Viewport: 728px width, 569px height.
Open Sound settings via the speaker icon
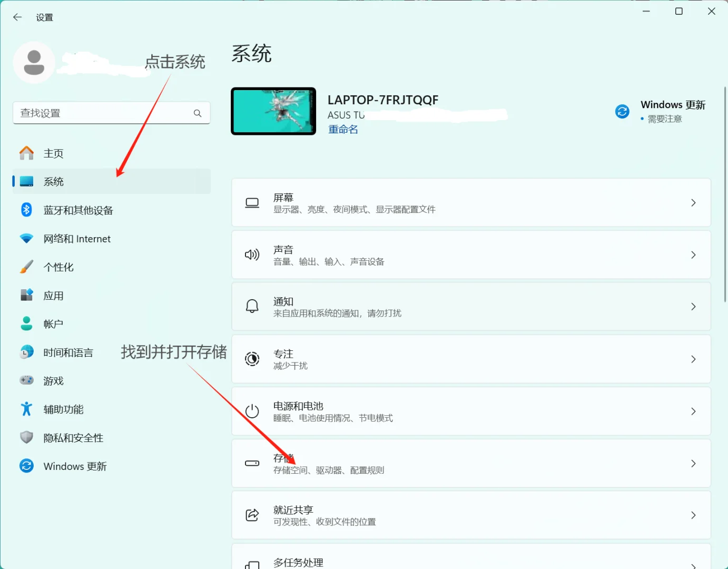(x=252, y=254)
